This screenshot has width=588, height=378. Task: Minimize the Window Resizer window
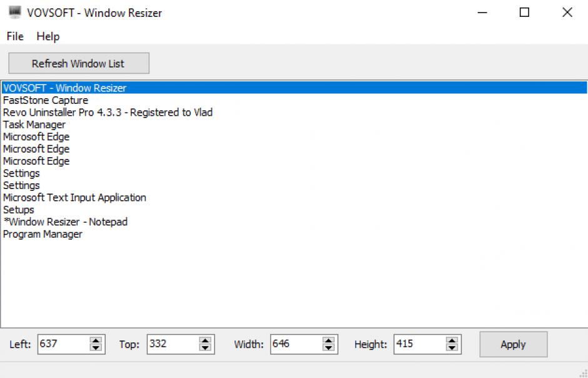coord(482,13)
